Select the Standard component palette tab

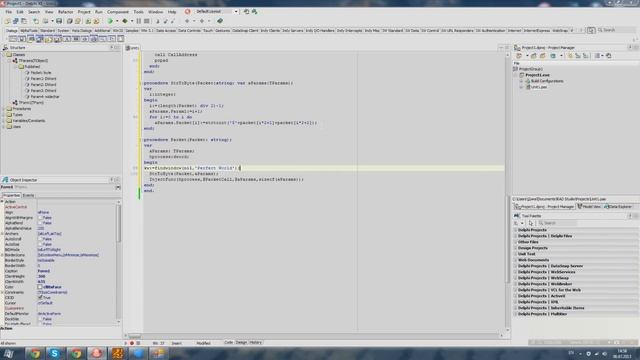click(47, 31)
